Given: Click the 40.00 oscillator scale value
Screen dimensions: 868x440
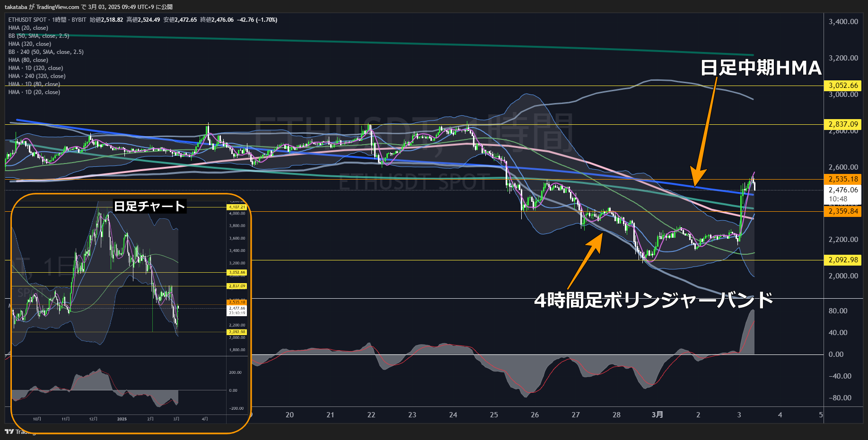Looking at the screenshot, I should [838, 333].
